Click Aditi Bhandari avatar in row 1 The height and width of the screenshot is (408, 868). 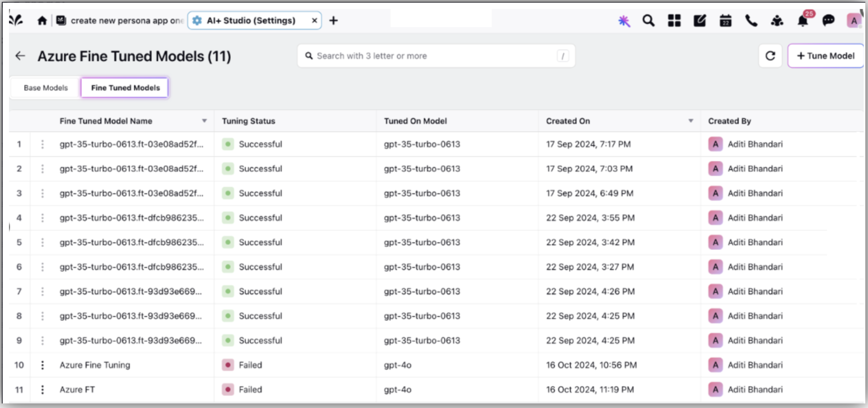click(x=715, y=144)
